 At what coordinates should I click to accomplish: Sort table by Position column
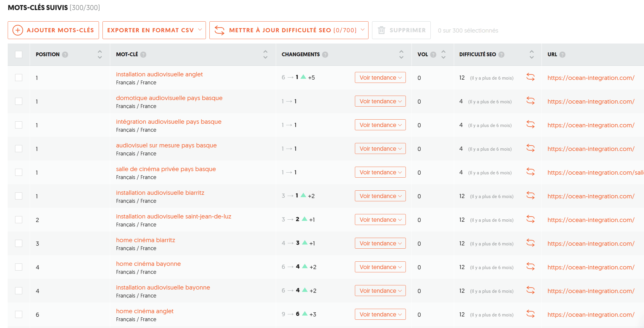pyautogui.click(x=100, y=54)
